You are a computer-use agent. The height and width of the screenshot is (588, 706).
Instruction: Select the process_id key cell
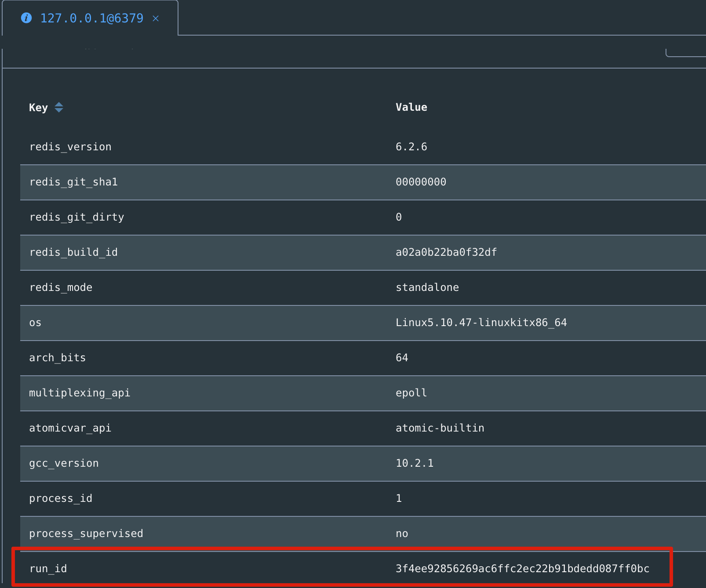61,498
